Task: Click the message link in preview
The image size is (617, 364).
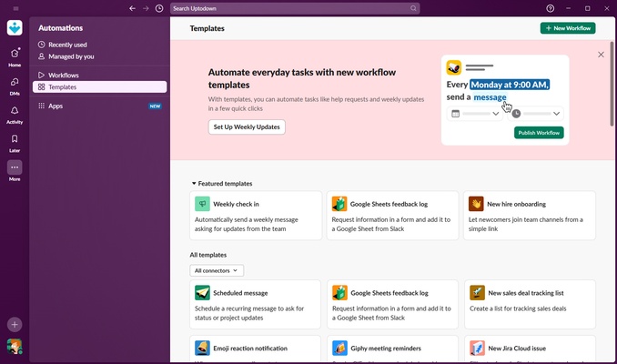Action: point(490,97)
